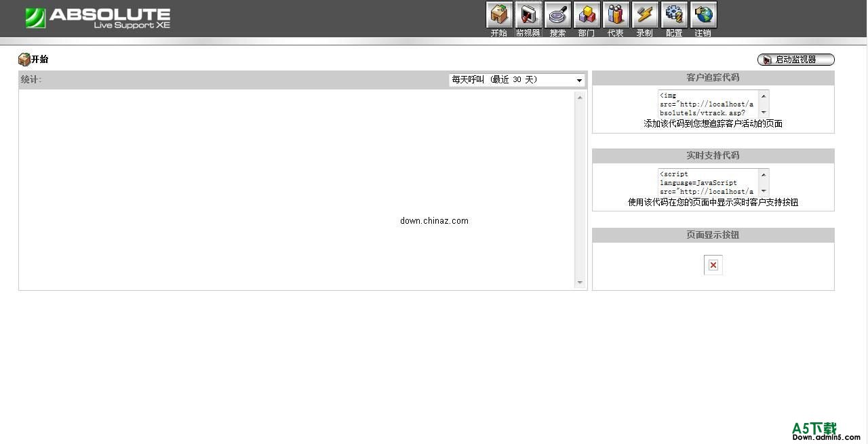Click the text 添加该代码到您想追踪客户活动的页面
868x444 pixels.
pyautogui.click(x=713, y=124)
